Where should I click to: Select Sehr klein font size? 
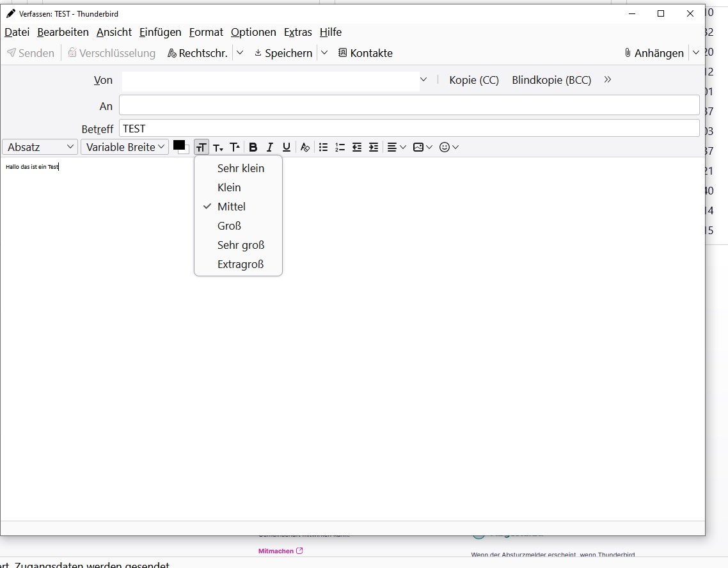238,168
